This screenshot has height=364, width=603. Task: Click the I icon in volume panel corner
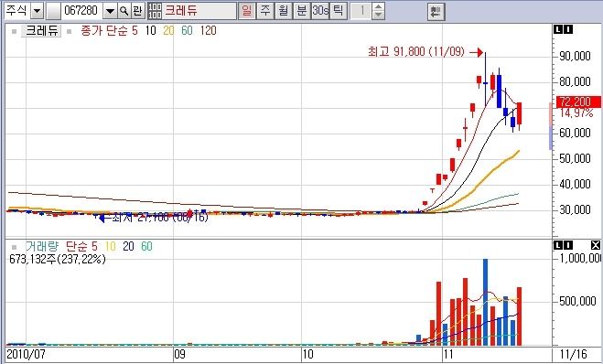pos(568,245)
